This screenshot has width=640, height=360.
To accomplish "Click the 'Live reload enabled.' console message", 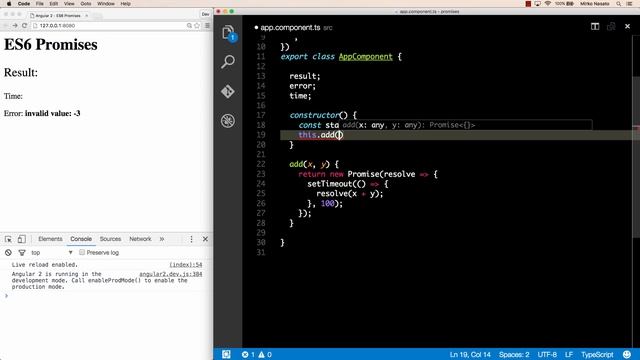I will tap(44, 265).
